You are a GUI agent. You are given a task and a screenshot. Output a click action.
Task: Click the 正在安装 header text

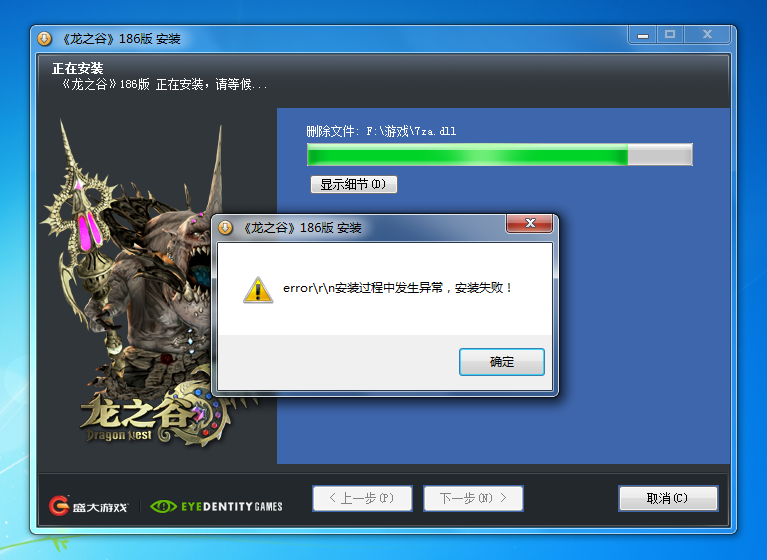pyautogui.click(x=78, y=69)
